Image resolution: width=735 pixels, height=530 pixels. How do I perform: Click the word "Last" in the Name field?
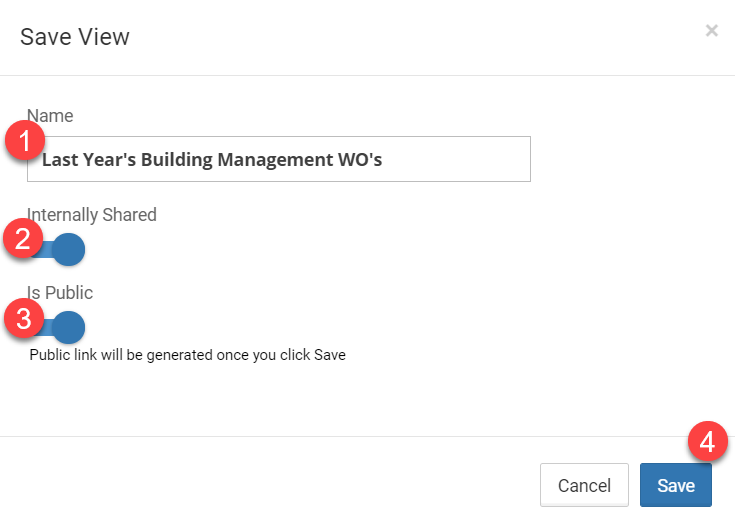60,159
